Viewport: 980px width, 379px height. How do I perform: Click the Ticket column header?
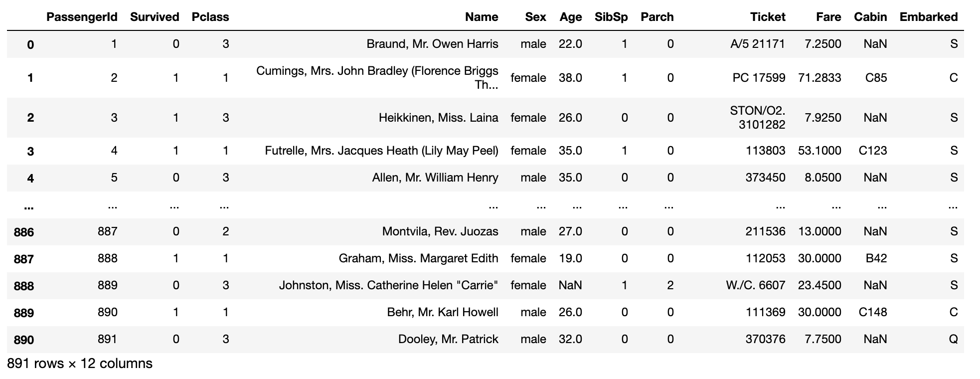point(768,17)
